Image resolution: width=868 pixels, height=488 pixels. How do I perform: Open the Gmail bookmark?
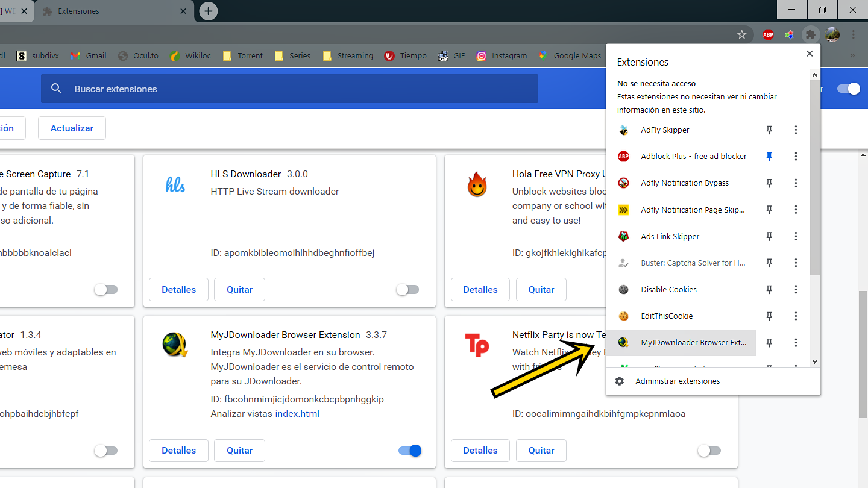89,55
